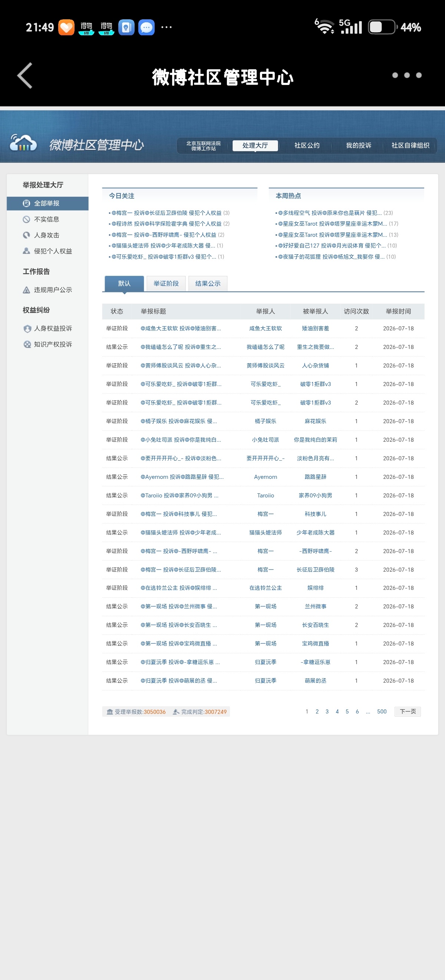Image resolution: width=445 pixels, height=980 pixels.
Task: Click the 举报时间 column header
Action: pyautogui.click(x=398, y=311)
